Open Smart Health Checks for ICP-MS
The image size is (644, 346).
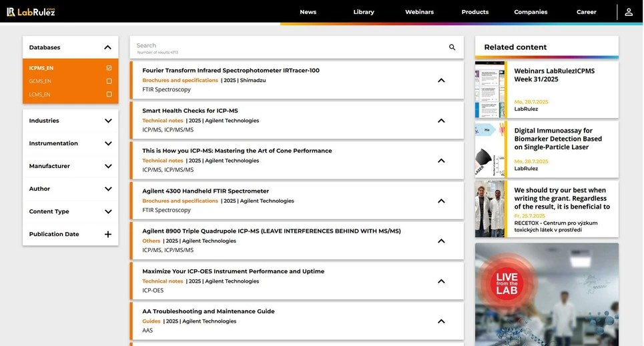190,111
